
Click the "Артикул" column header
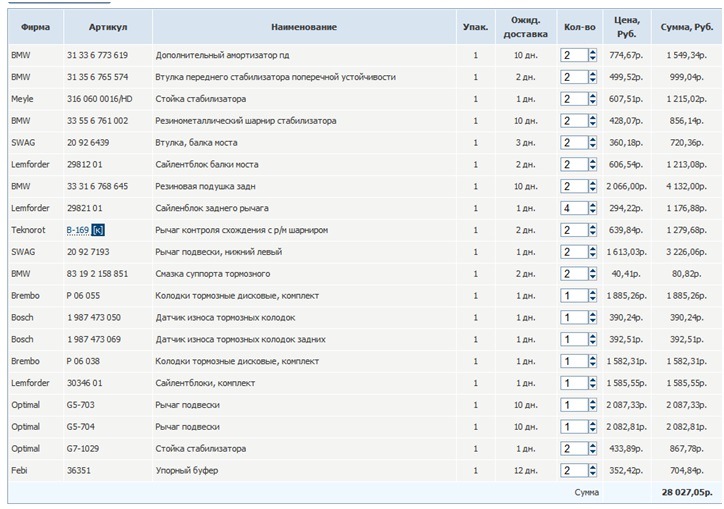[107, 27]
